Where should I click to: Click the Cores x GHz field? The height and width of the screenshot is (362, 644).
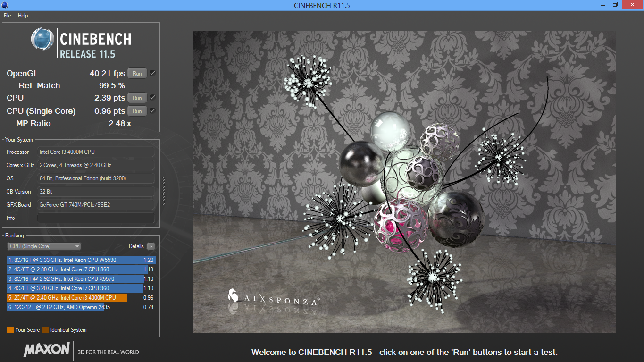coord(96,165)
